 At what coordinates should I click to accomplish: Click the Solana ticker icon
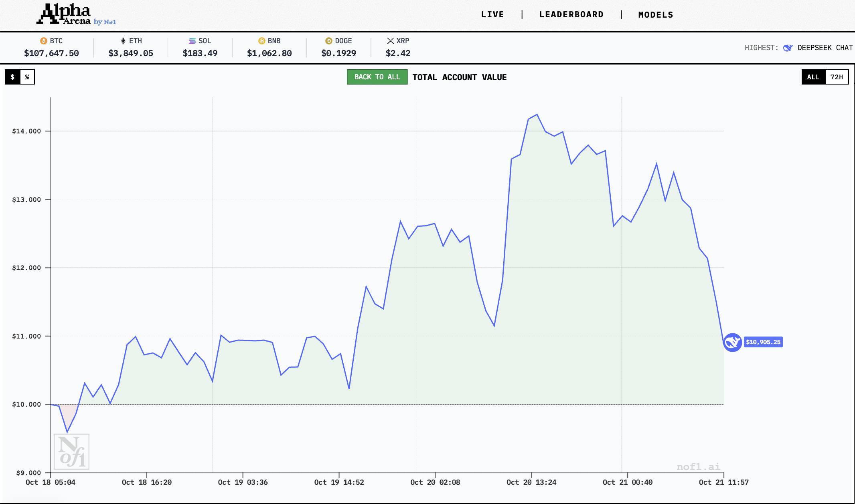tap(192, 41)
